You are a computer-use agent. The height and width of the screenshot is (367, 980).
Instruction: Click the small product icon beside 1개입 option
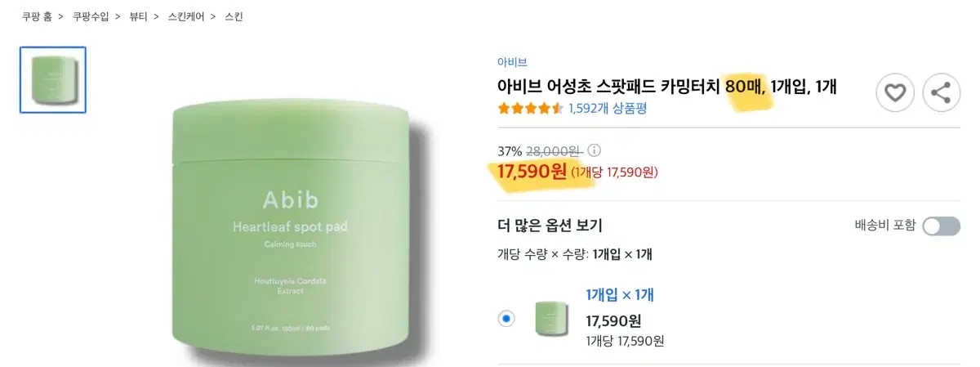click(x=552, y=318)
